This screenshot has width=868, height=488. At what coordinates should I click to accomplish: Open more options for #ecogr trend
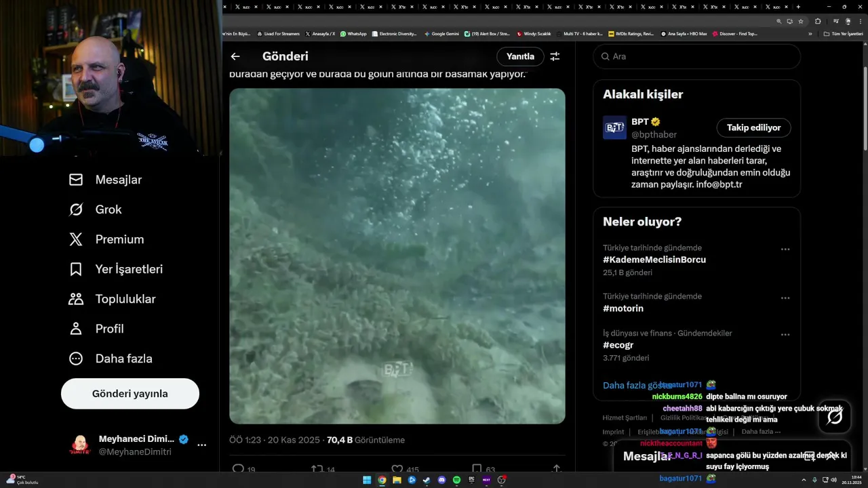[785, 334]
